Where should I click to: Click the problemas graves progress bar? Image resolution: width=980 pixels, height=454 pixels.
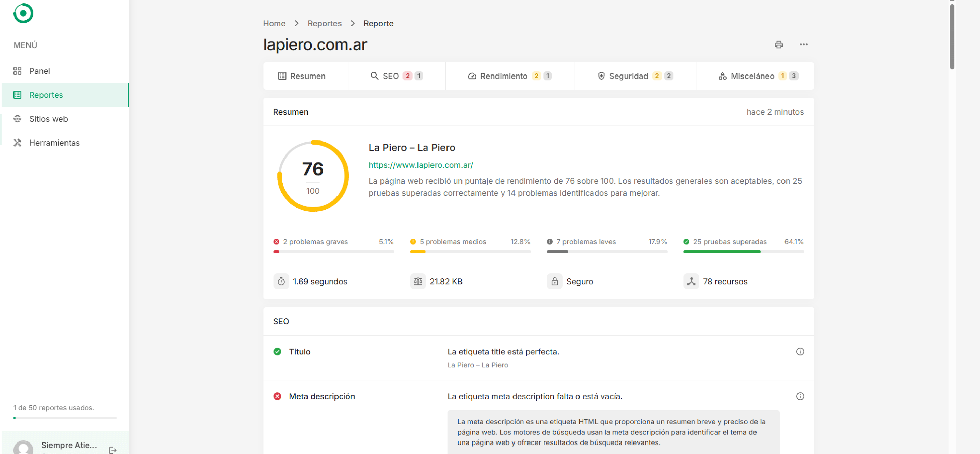click(333, 252)
